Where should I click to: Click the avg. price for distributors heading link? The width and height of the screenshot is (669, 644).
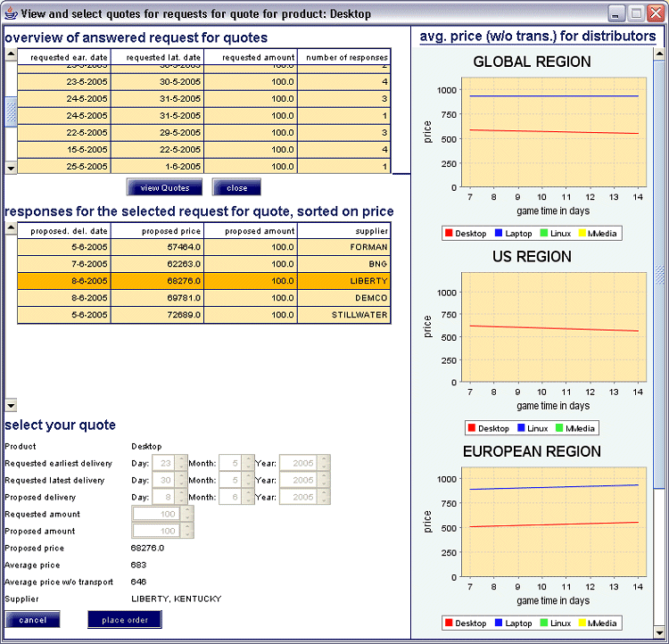(538, 37)
